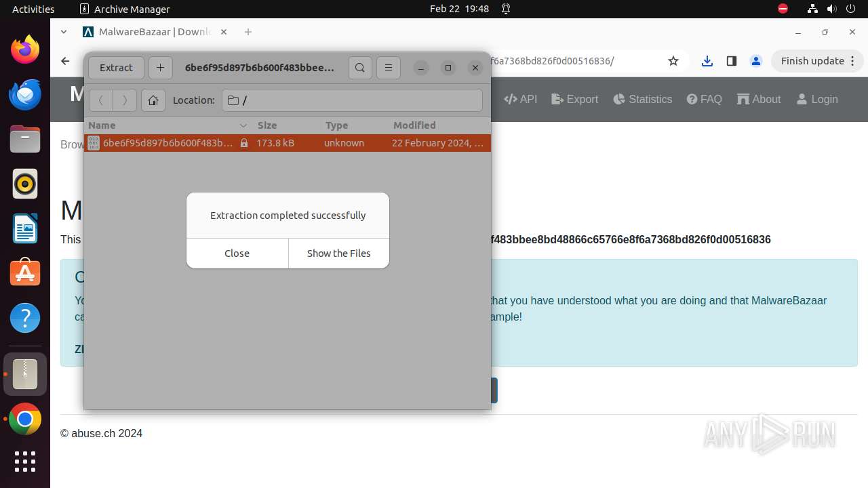Open LibreOffice Writer from the dock
This screenshot has width=868, height=488.
pyautogui.click(x=25, y=228)
